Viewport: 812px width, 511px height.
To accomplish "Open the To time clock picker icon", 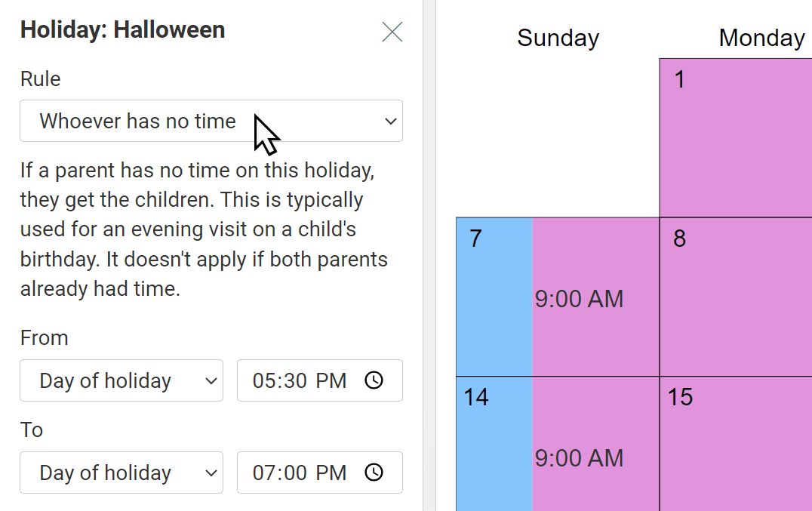I will (374, 473).
